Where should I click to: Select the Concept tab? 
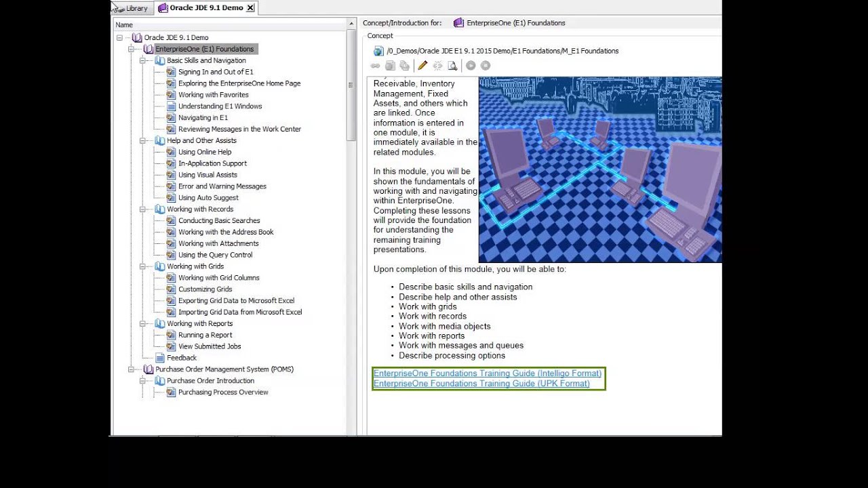380,36
